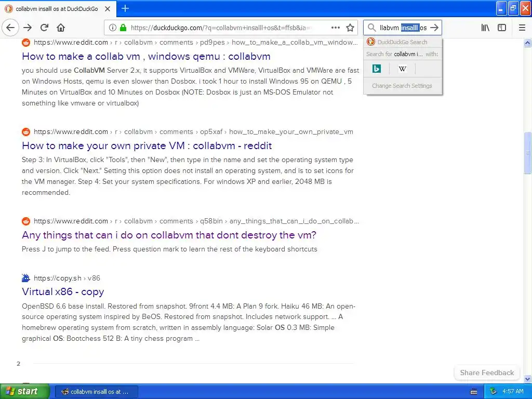Screen dimensions: 532x399
Task: Click the page number 2 marker
Action: coord(18,364)
